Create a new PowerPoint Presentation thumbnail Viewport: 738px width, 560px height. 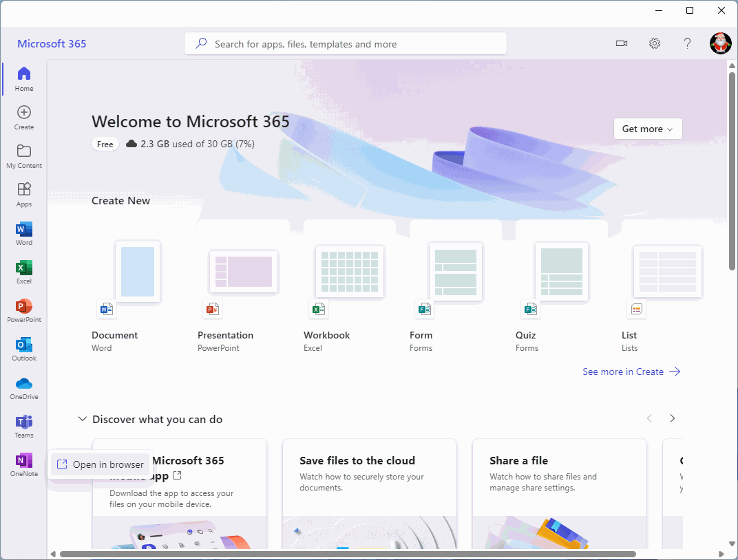243,272
